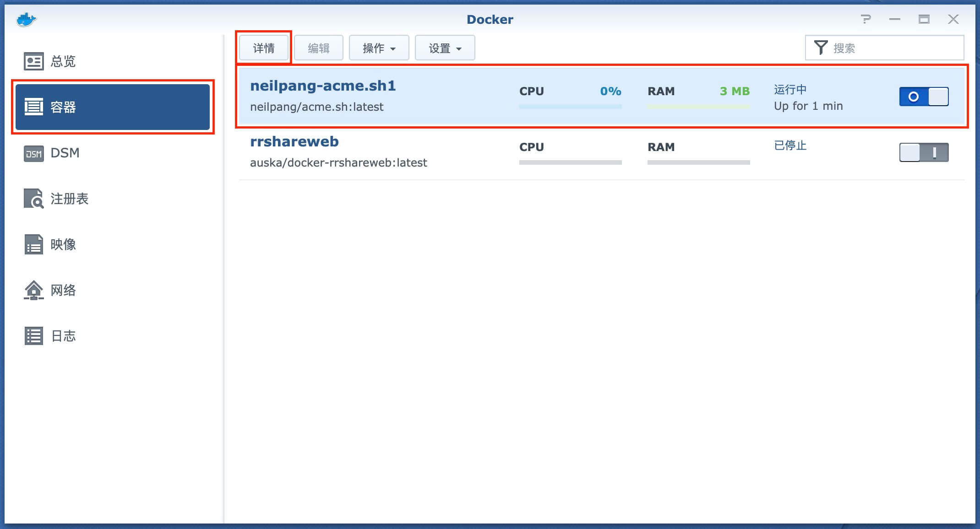Screen dimensions: 980x529
Task: Select the 容器 container sidebar icon
Action: point(33,107)
